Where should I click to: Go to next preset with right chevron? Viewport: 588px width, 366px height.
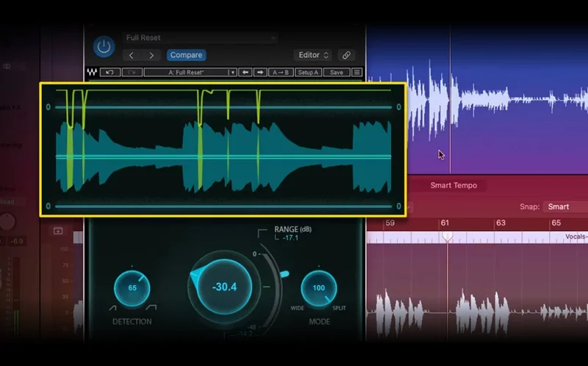(151, 55)
